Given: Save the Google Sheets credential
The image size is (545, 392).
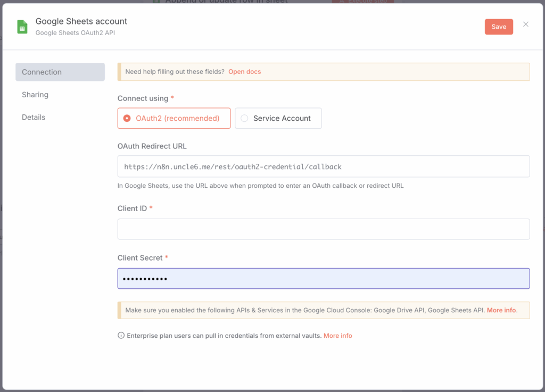Looking at the screenshot, I should 498,27.
